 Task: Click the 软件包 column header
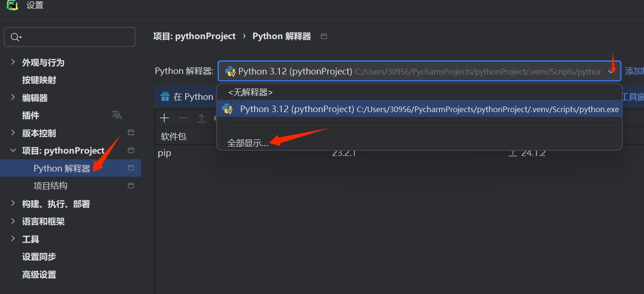pyautogui.click(x=174, y=137)
